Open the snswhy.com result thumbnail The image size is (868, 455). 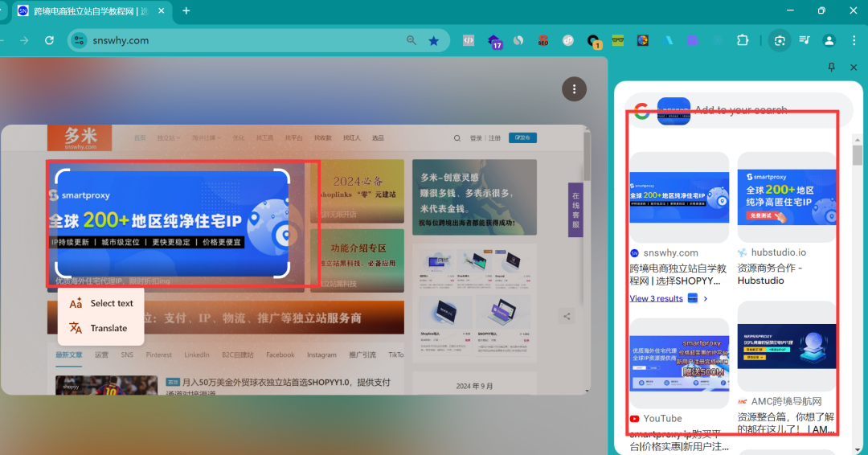tap(679, 198)
